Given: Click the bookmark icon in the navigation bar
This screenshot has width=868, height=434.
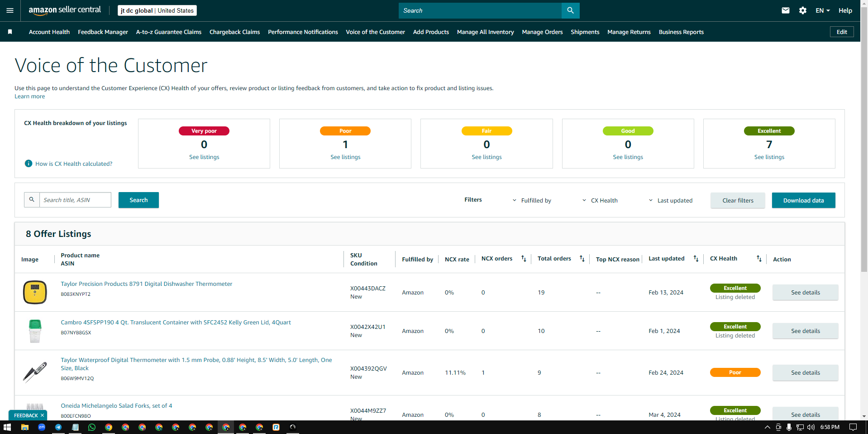Looking at the screenshot, I should click(10, 32).
